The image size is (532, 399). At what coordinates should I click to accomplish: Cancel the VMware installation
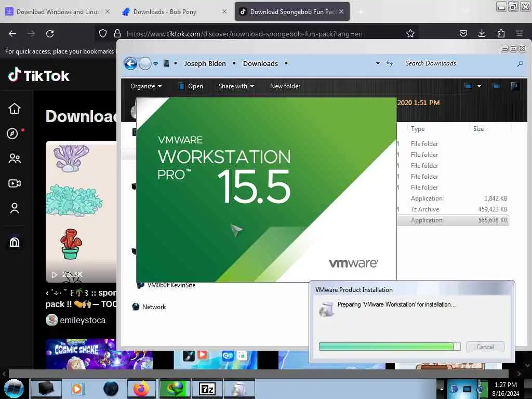point(485,347)
